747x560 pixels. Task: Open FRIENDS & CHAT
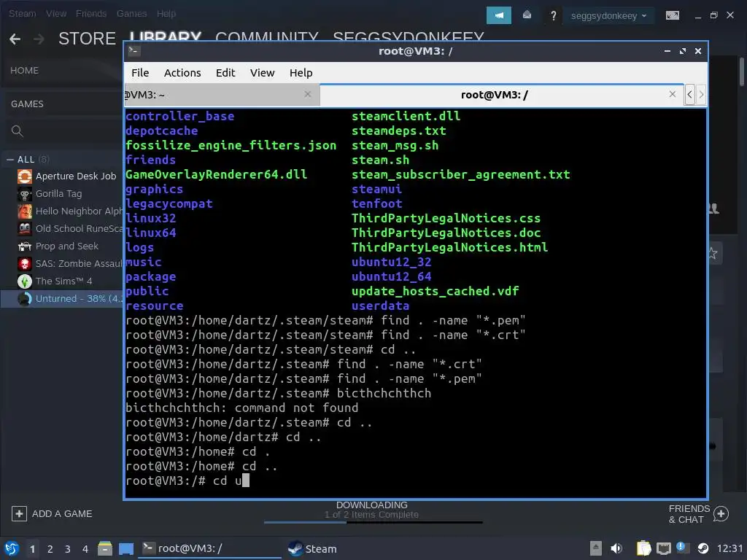(x=689, y=514)
